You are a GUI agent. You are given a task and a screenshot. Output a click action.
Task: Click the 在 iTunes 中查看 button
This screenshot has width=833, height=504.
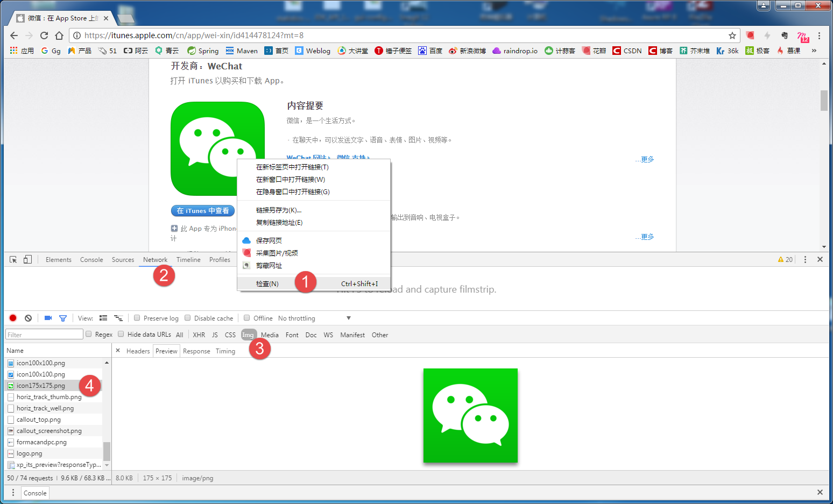pos(203,211)
